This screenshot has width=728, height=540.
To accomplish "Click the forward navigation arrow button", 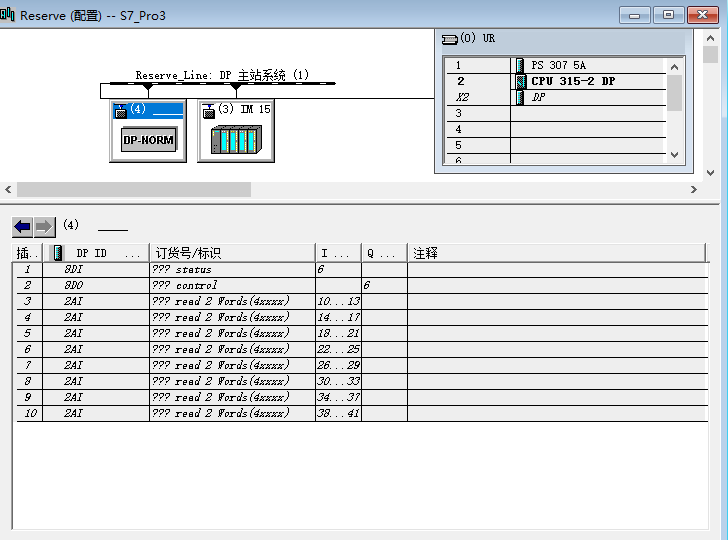I will tap(45, 226).
